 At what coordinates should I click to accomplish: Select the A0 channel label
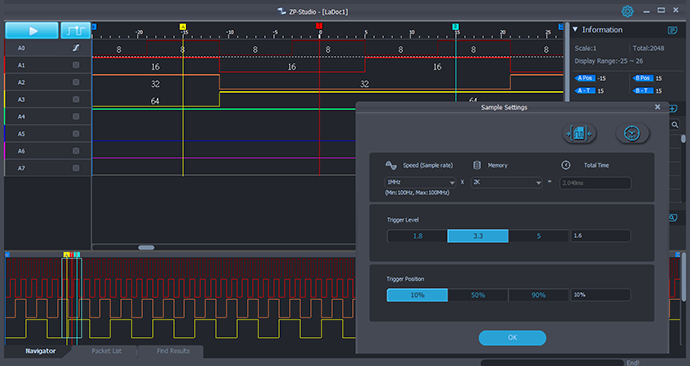(x=21, y=48)
